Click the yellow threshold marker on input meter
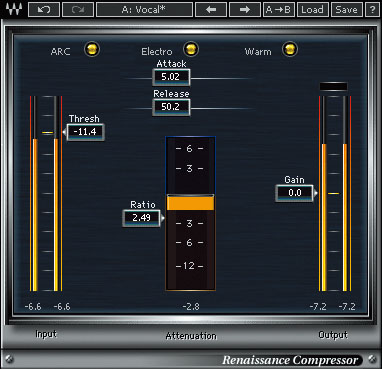382x369 pixels. (48, 133)
